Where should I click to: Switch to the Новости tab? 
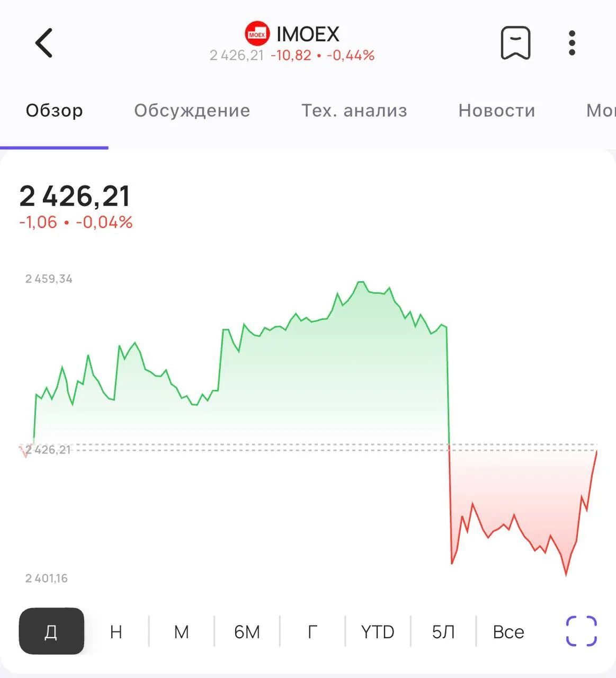point(497,111)
